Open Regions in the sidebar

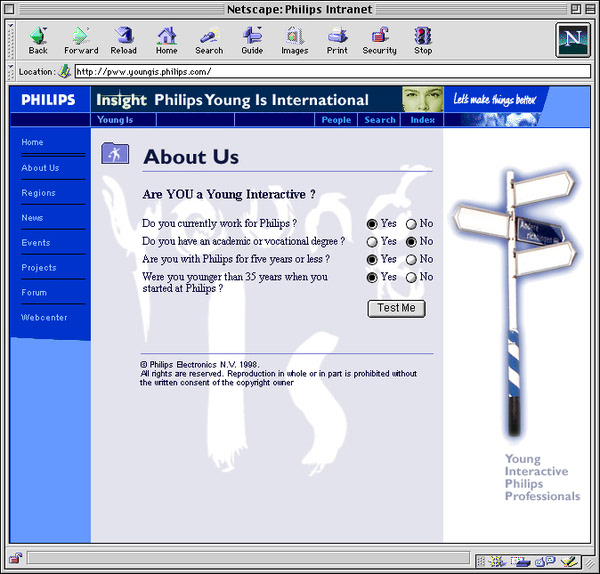pyautogui.click(x=38, y=193)
